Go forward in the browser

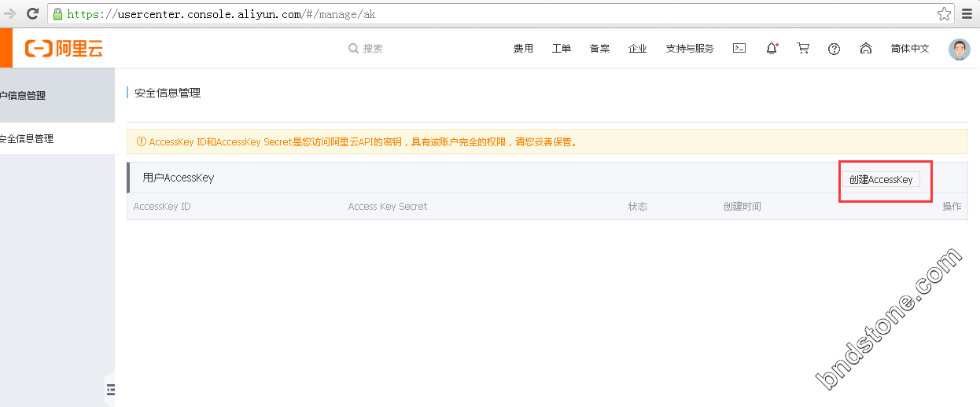click(x=9, y=13)
